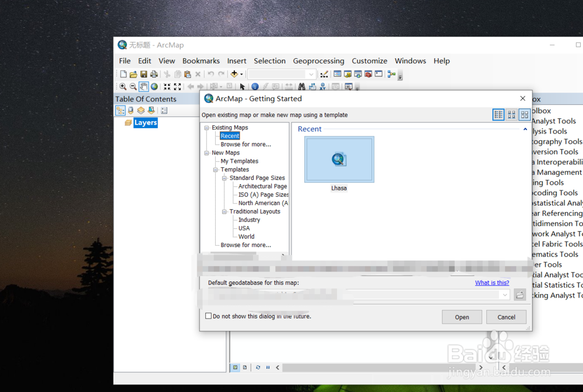Collapse the Recent section chevron
Viewport: 583px width, 392px height.
[525, 129]
